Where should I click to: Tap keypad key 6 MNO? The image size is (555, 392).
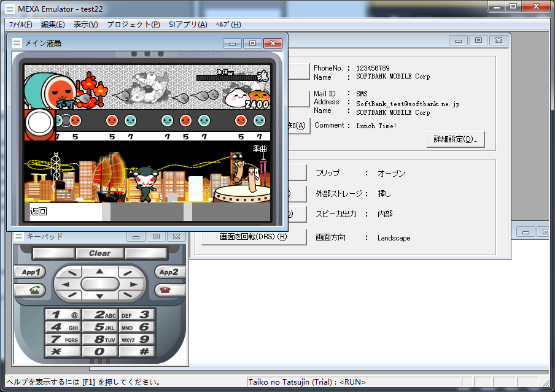pos(137,327)
